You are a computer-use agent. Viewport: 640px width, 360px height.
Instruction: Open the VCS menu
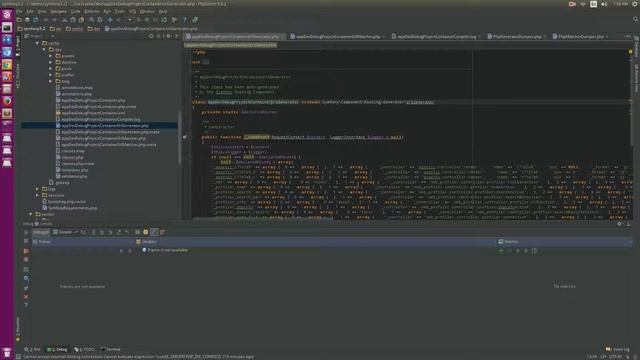(x=132, y=11)
